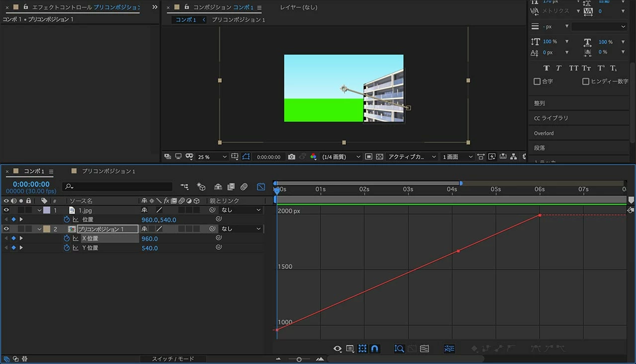The width and height of the screenshot is (636, 364).
Task: Click the graph icon beside 位置 of 1.jpg
Action: pos(76,219)
